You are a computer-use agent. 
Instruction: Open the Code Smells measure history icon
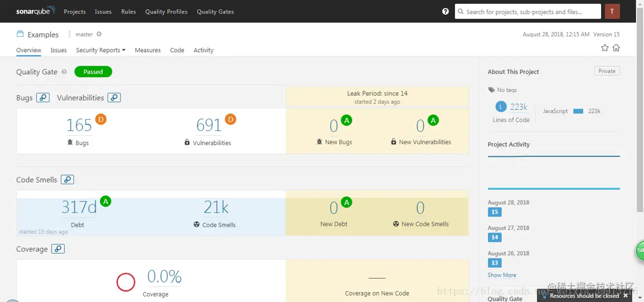click(67, 180)
